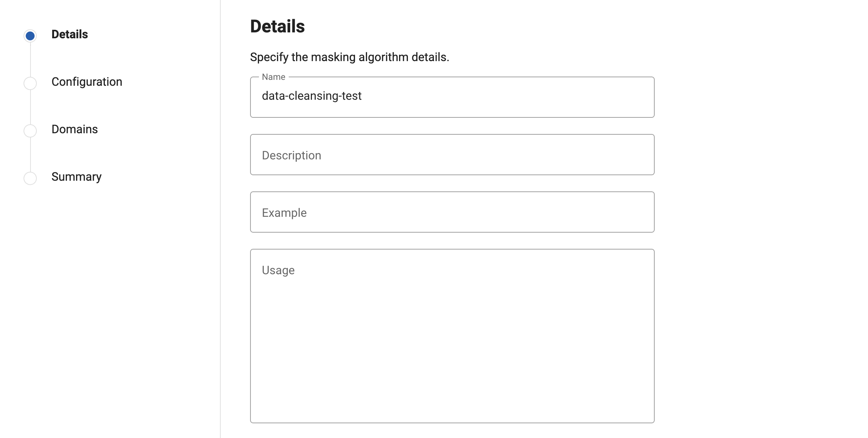868x438 pixels.
Task: Jump to the Summary step label
Action: coord(77,177)
